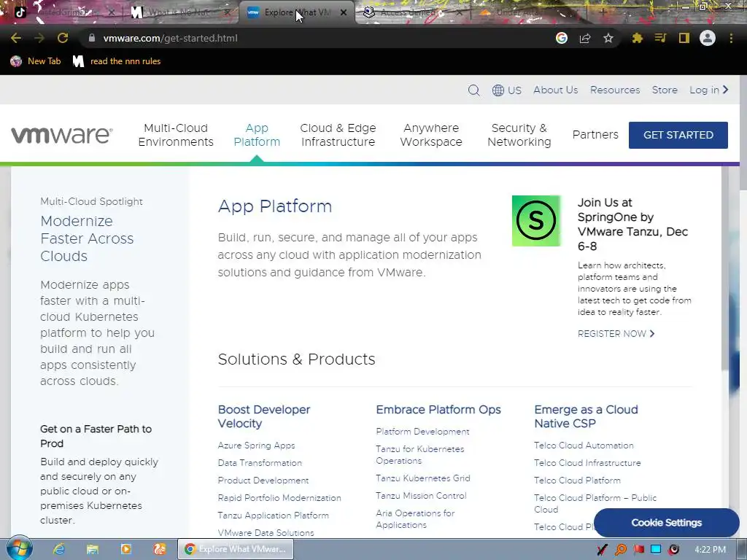
Task: Click the browser back arrow
Action: [x=16, y=38]
